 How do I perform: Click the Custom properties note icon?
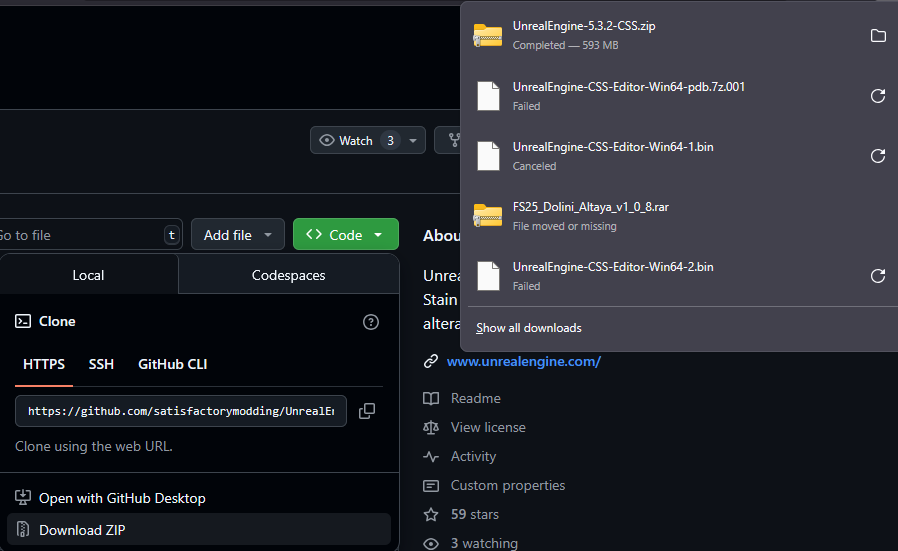431,486
